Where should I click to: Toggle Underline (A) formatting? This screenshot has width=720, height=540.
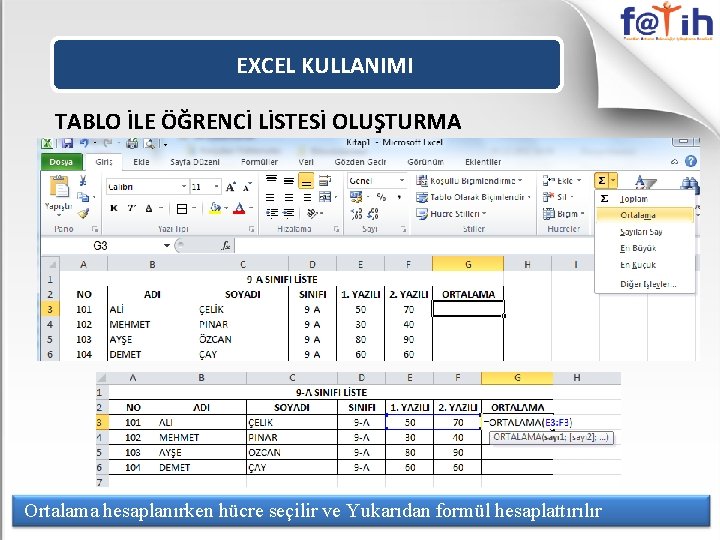149,208
